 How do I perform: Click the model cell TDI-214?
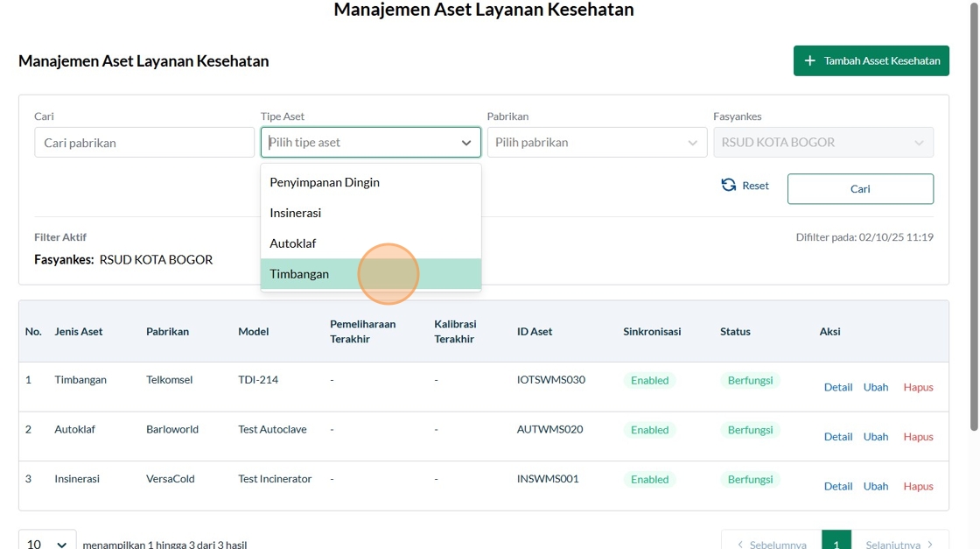coord(258,379)
